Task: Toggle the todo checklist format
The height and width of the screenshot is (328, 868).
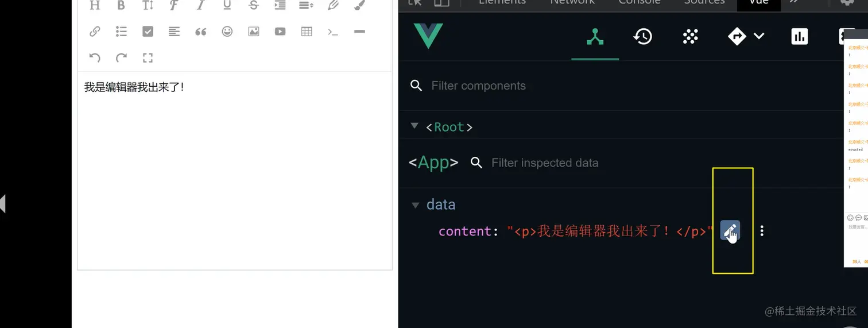Action: (148, 32)
